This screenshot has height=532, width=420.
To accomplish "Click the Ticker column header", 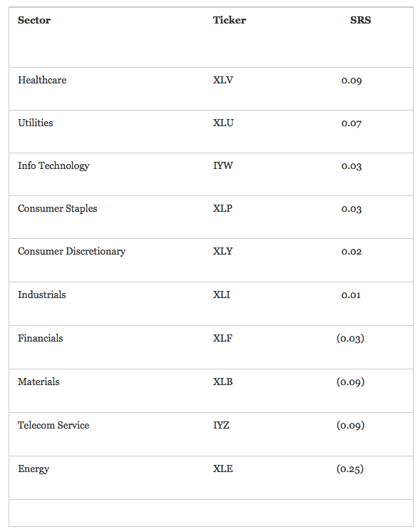I will pyautogui.click(x=230, y=20).
